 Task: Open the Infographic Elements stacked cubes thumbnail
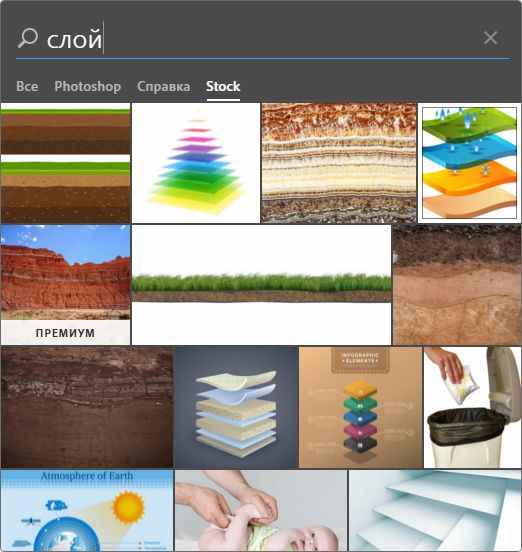tap(360, 407)
